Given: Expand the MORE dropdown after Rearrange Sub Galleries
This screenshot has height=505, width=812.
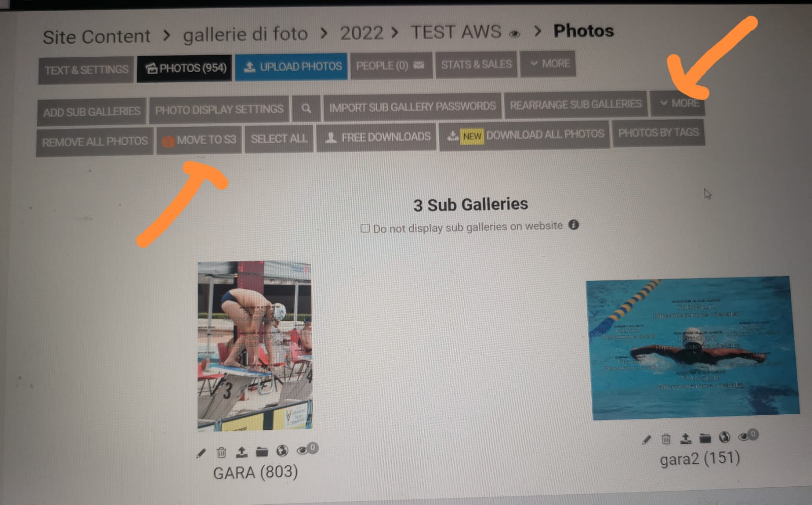Looking at the screenshot, I should (678, 103).
